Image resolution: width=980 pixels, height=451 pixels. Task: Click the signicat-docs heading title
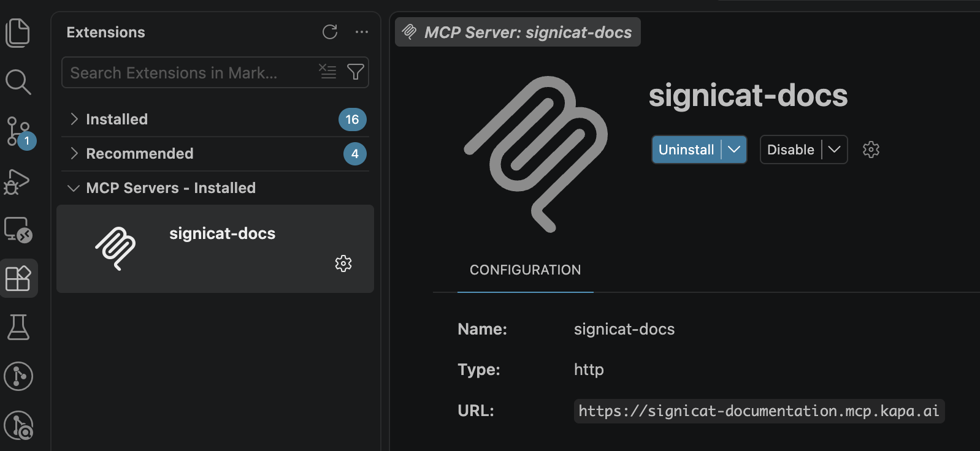pos(748,96)
